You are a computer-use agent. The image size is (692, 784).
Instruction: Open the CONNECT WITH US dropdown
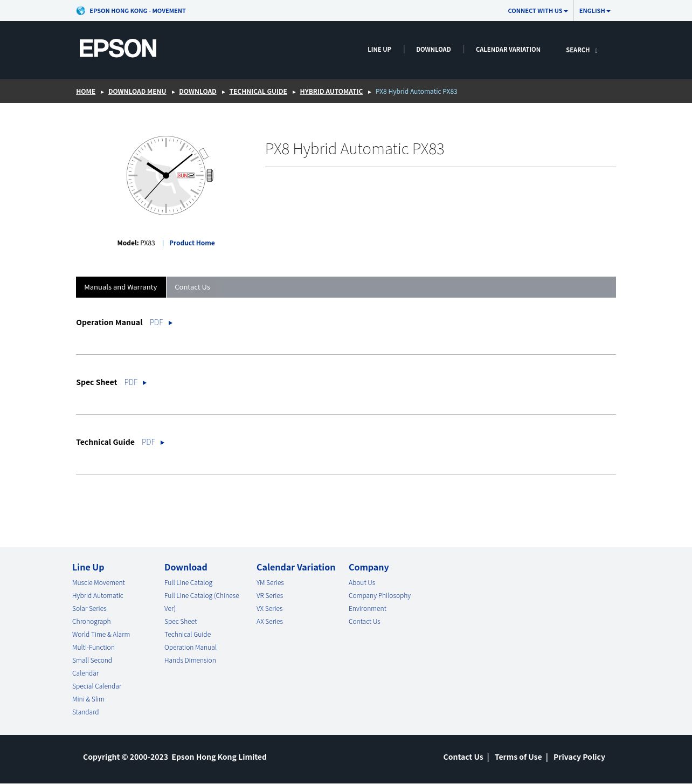pyautogui.click(x=537, y=11)
